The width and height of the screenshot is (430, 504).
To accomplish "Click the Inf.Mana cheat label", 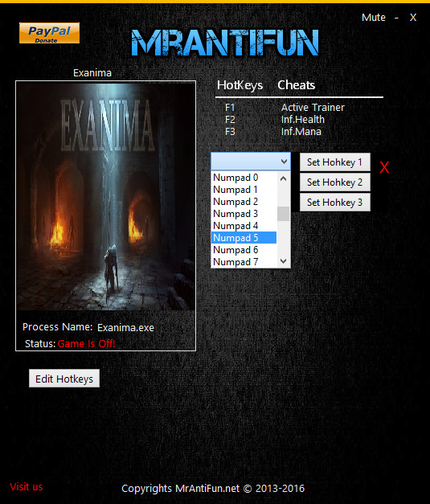I will 301,132.
